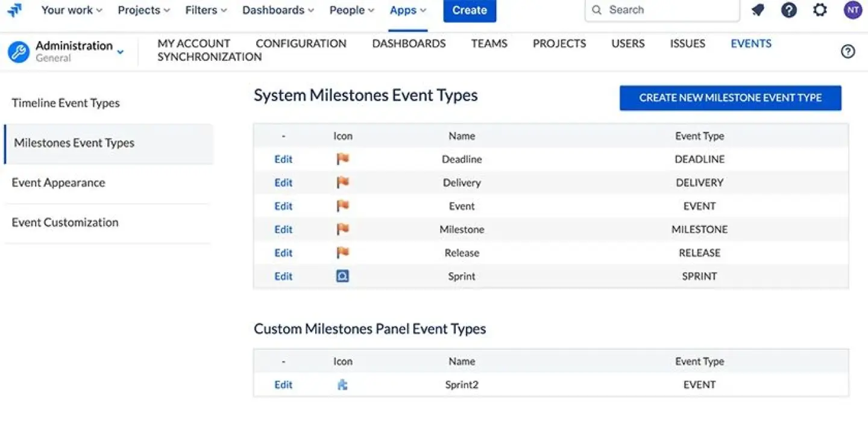Image resolution: width=868 pixels, height=424 pixels.
Task: Select the EVENTS tab
Action: (751, 43)
